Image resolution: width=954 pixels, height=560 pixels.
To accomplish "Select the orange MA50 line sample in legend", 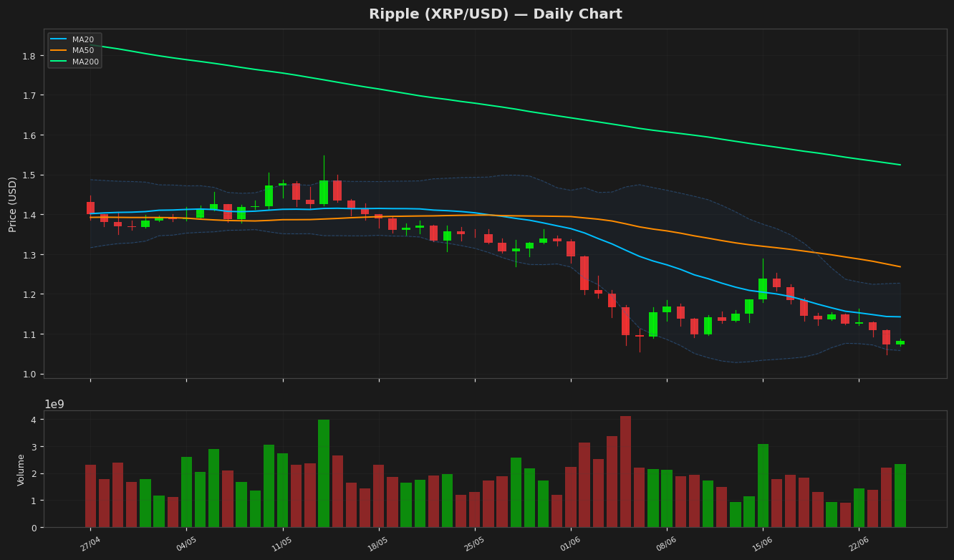I will (59, 51).
